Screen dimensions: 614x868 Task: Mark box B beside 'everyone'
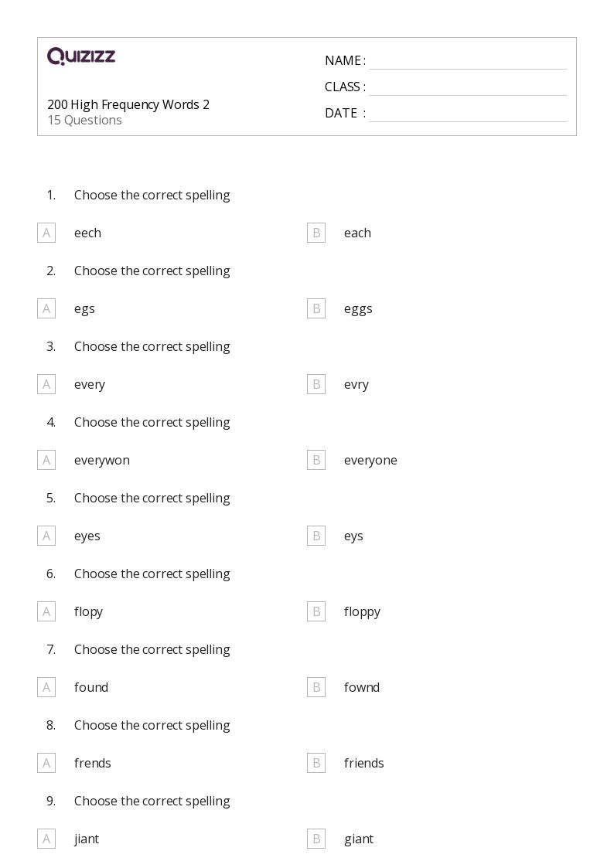pyautogui.click(x=316, y=460)
